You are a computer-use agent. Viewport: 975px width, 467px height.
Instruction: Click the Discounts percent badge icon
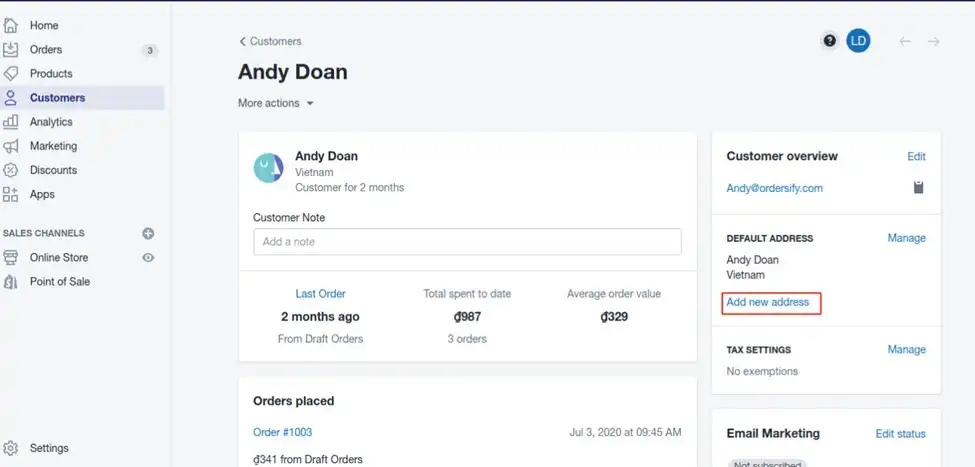11,170
